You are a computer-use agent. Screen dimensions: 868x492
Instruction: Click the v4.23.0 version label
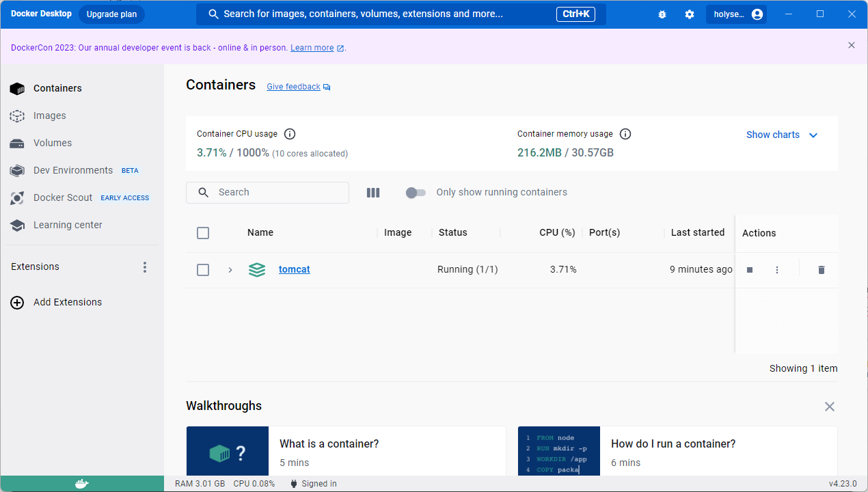click(x=843, y=484)
